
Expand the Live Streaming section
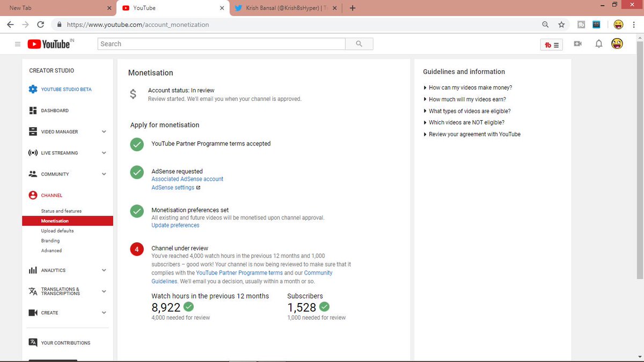[x=104, y=153]
